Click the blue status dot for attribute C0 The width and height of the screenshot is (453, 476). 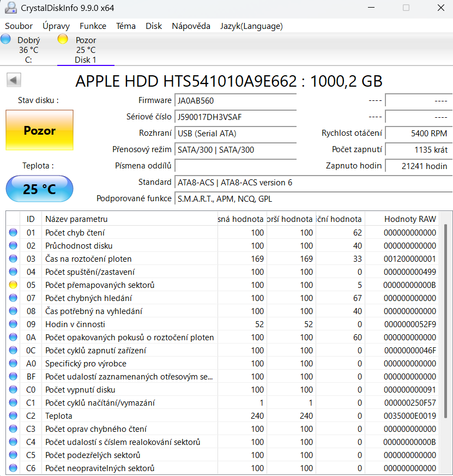pyautogui.click(x=13, y=389)
